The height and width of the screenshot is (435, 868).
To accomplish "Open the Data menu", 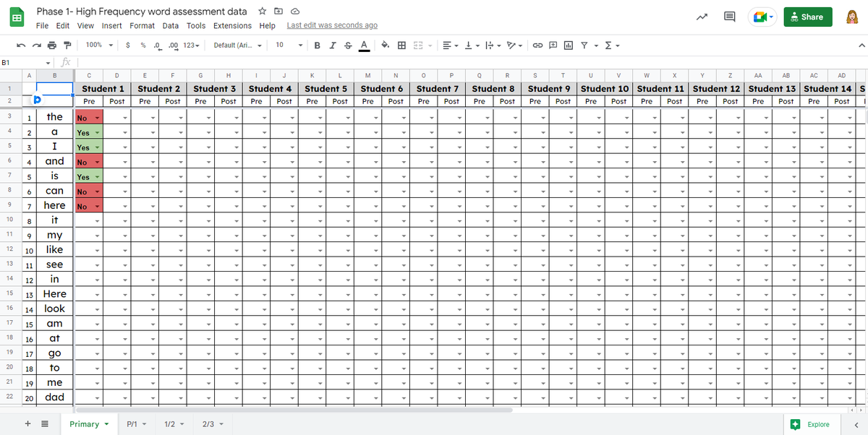I will 171,25.
